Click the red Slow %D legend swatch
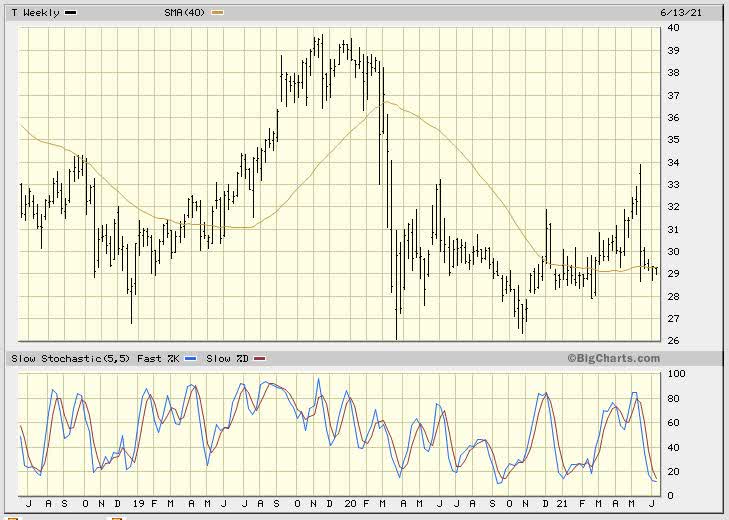Image resolution: width=729 pixels, height=520 pixels. pos(260,359)
